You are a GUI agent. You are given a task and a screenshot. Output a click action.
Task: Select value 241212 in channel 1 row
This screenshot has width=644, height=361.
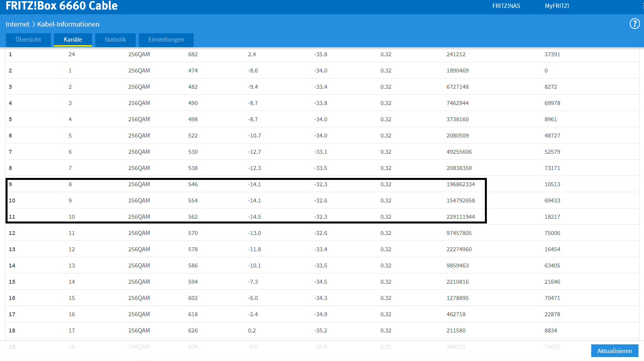tap(456, 54)
